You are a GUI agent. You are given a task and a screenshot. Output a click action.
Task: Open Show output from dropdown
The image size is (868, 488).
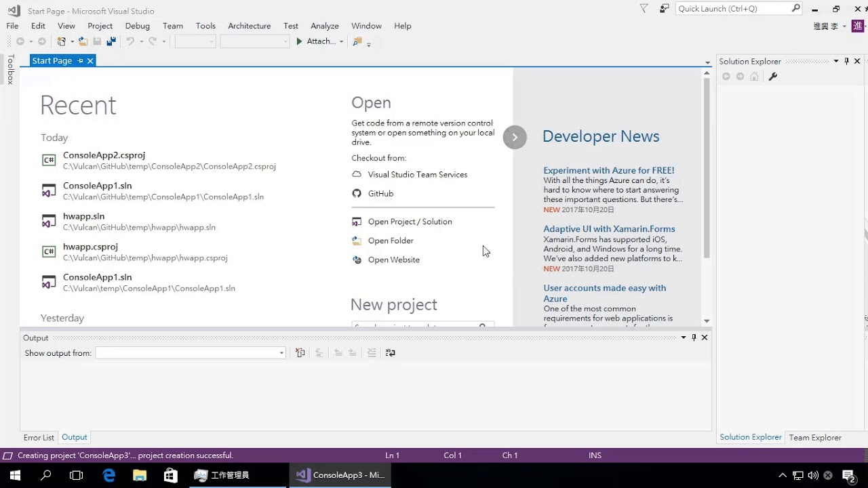[x=191, y=352]
